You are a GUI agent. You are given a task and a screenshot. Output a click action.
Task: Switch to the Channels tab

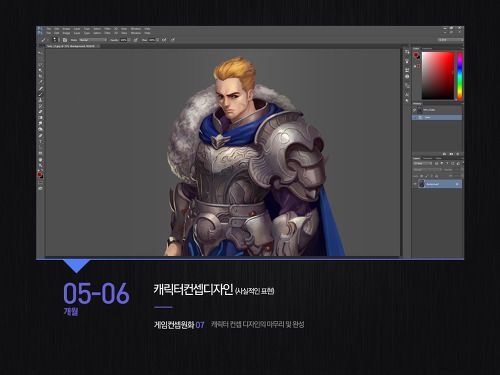[427, 158]
